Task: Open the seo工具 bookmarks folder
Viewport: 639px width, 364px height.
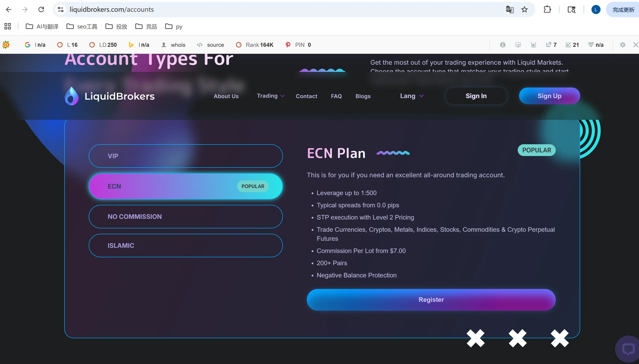Action: click(x=82, y=26)
